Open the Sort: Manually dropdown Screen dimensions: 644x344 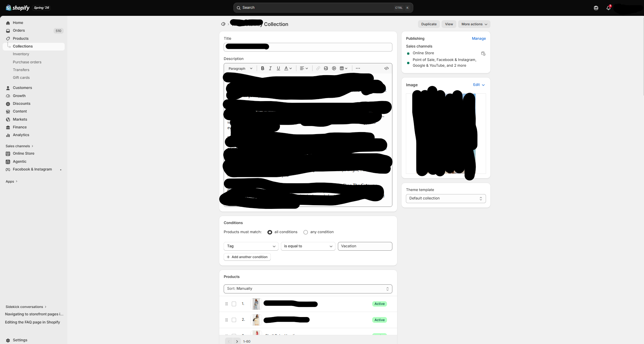point(308,289)
